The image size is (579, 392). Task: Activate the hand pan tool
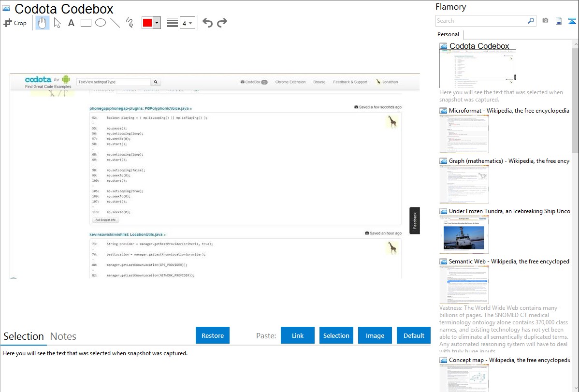tap(42, 23)
